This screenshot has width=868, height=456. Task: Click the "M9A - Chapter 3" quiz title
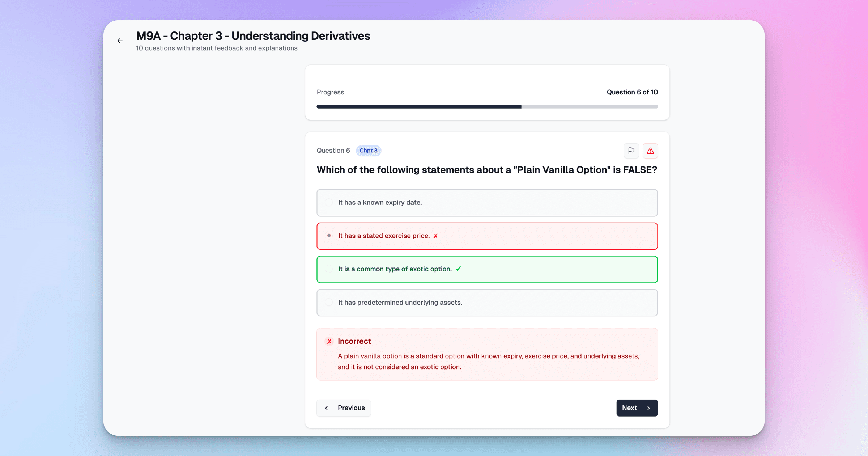pyautogui.click(x=253, y=36)
